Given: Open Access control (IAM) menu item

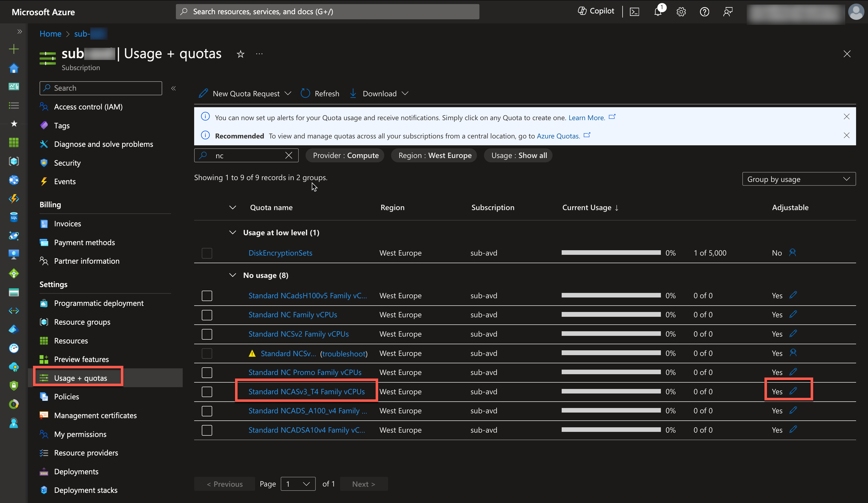Looking at the screenshot, I should coord(88,106).
